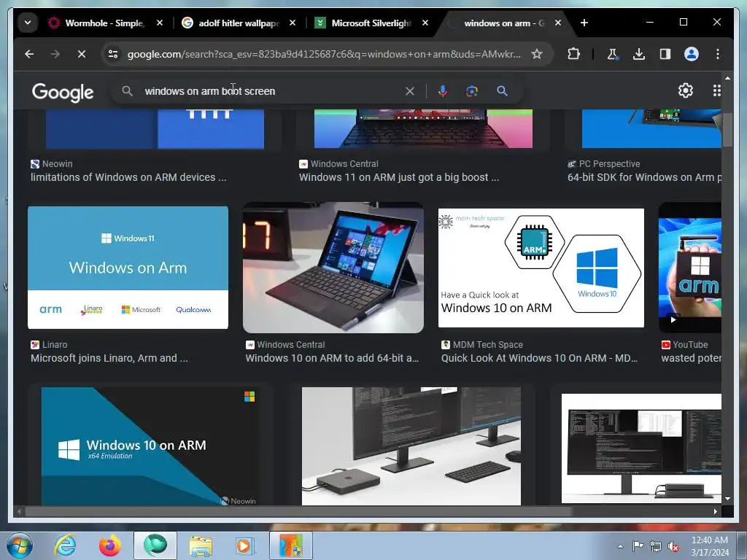Stop loading the page
Screen dimensions: 747x560
click(x=82, y=54)
